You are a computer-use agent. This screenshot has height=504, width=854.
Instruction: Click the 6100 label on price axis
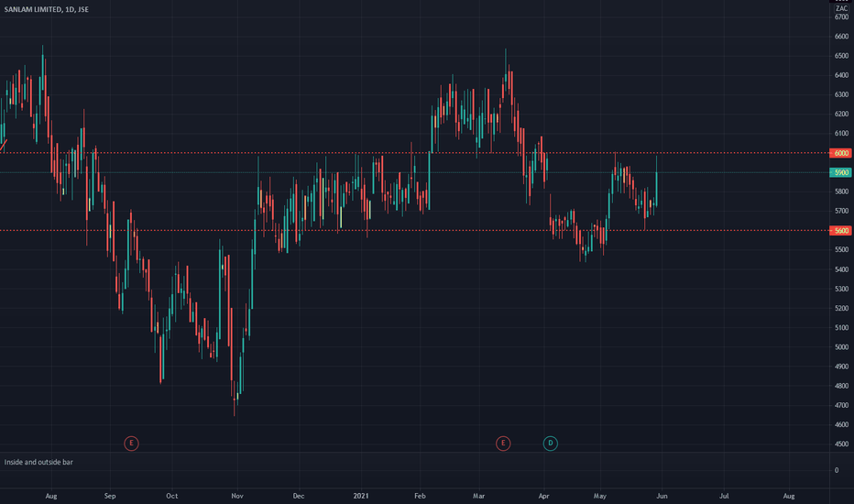click(841, 133)
